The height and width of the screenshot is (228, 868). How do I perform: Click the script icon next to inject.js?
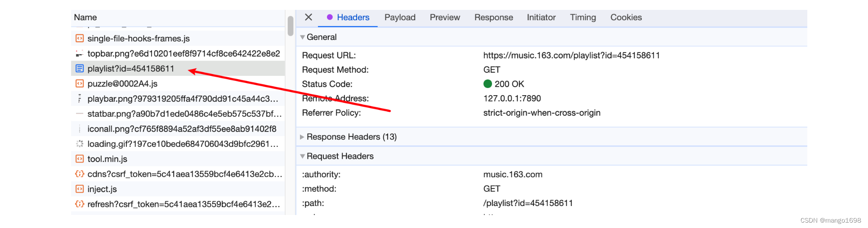80,189
